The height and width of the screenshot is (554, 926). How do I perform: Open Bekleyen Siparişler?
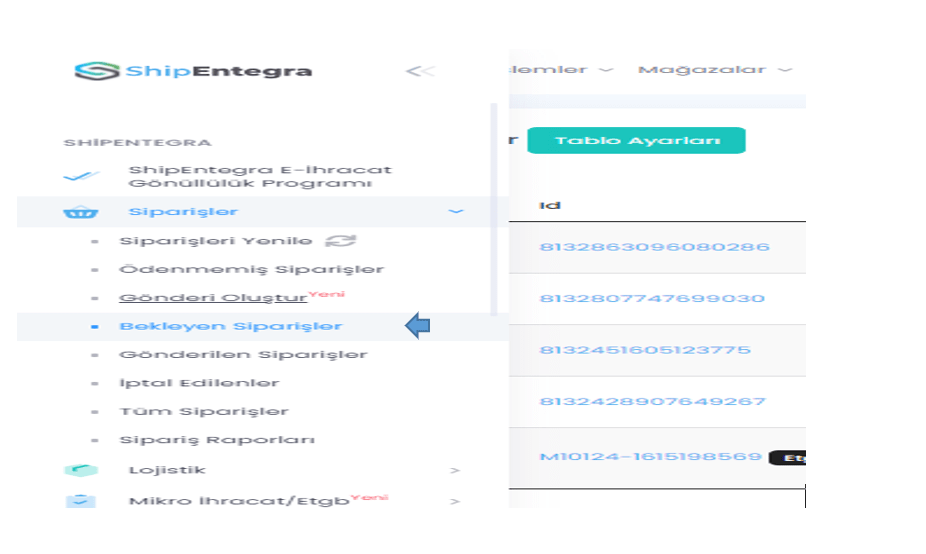click(231, 326)
